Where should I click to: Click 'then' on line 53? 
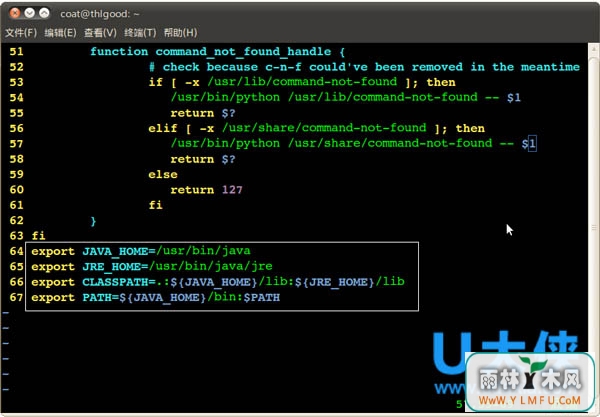point(441,82)
